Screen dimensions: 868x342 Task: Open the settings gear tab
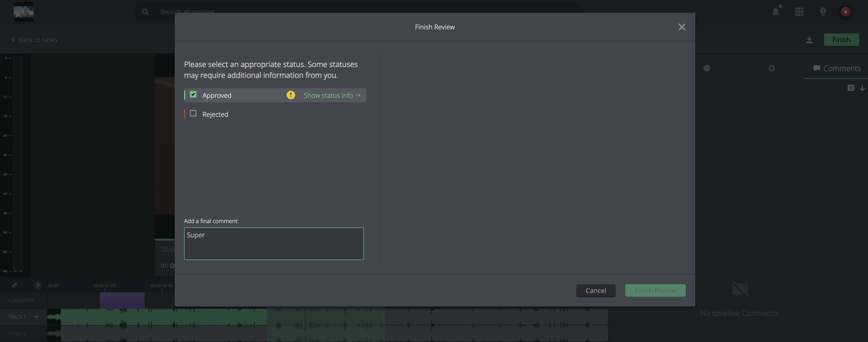tap(772, 68)
